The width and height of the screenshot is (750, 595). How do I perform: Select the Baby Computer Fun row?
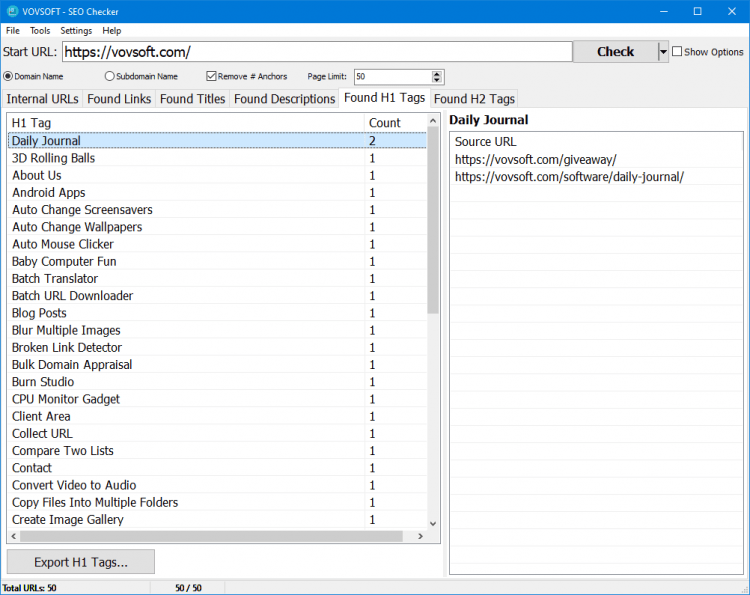[x=217, y=261]
